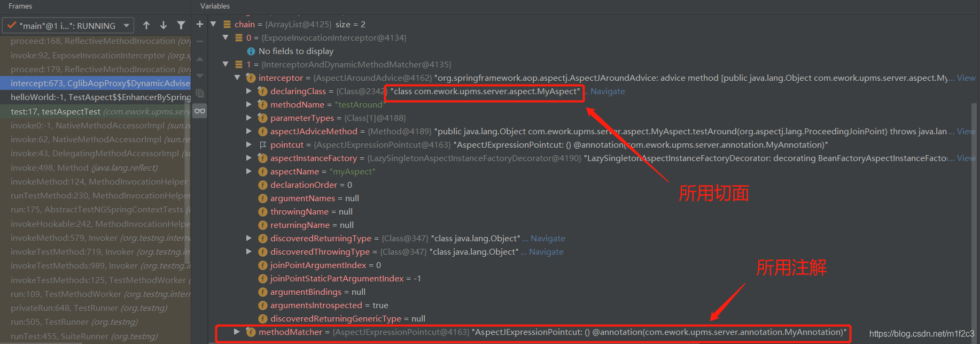Select frame invoke:498, Method
The height and width of the screenshot is (344, 980).
[95, 167]
